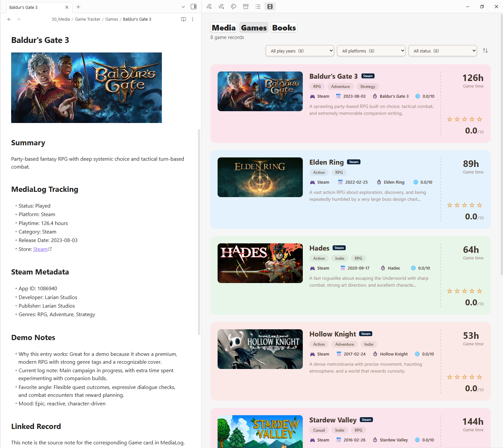Viewport: 503px width, 448px height.
Task: Select the film-strip MediaLog panel icon
Action: tap(270, 7)
